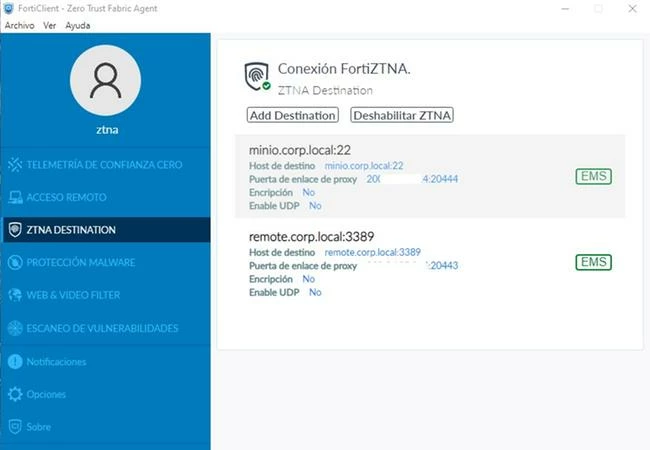Click the Zero Trust Telemetry sidebar icon
Viewport: 650px width, 450px height.
tap(15, 165)
